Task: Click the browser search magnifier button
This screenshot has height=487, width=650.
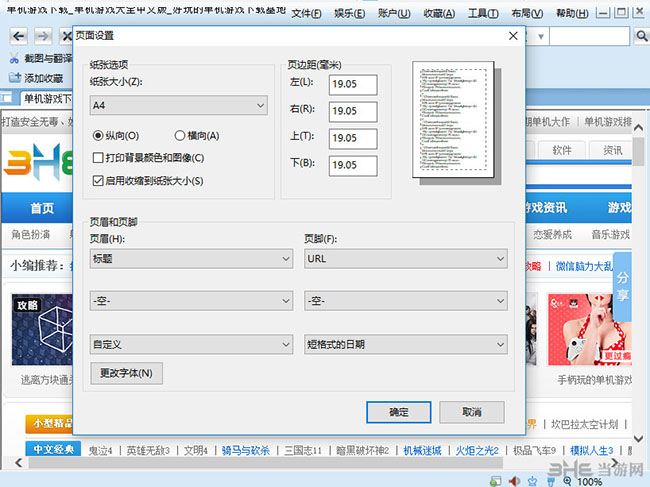Action: 641,36
